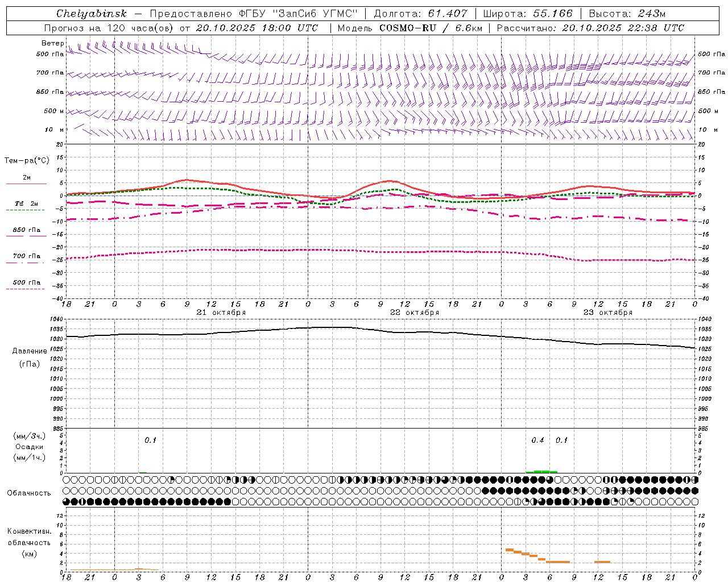Click the (мм/3ч.) precipitation unit label
Image resolution: width=728 pixels, height=582 pixels.
pos(30,436)
